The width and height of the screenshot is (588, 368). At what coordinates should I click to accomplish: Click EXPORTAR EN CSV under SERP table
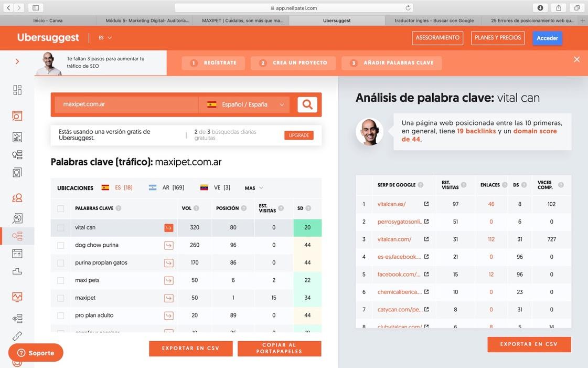click(529, 344)
